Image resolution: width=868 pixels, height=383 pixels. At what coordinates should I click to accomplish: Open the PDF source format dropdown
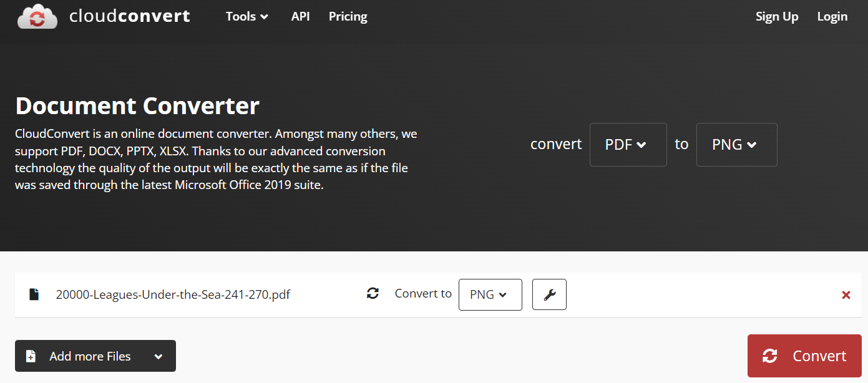pos(628,145)
